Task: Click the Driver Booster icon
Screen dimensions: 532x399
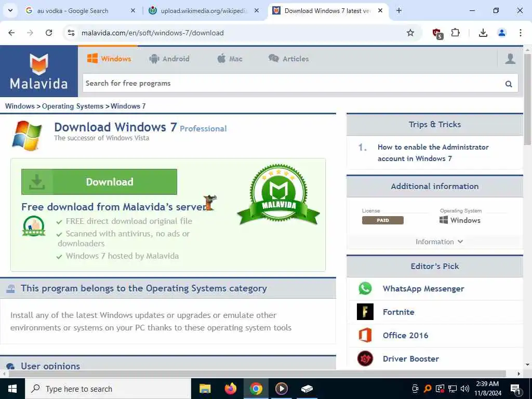Action: pyautogui.click(x=365, y=358)
